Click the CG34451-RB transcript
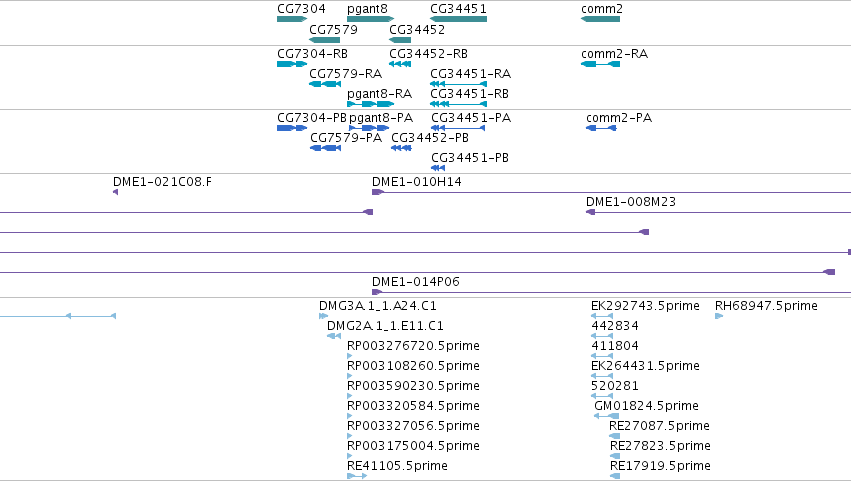Image resolution: width=851 pixels, height=481 pixels. pos(459,104)
